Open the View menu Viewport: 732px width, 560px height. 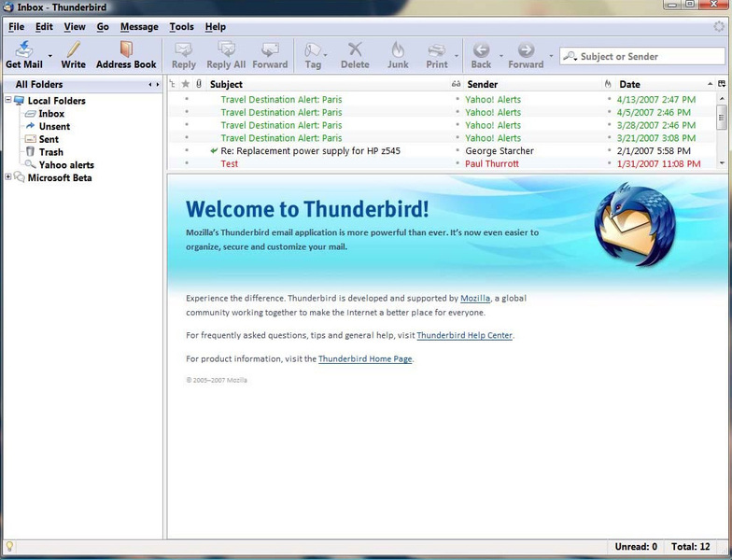point(75,26)
